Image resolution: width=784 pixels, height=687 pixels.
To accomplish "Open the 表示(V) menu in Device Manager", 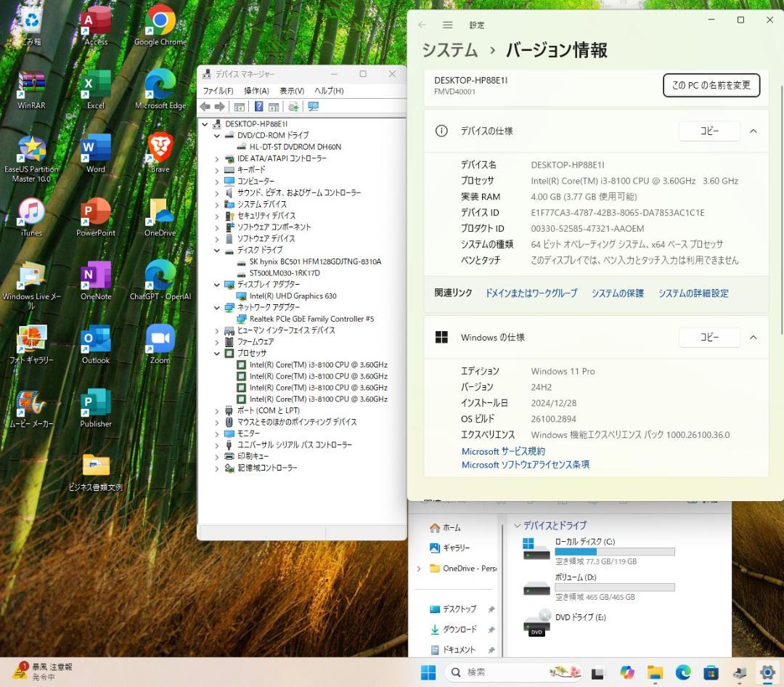I will (292, 91).
